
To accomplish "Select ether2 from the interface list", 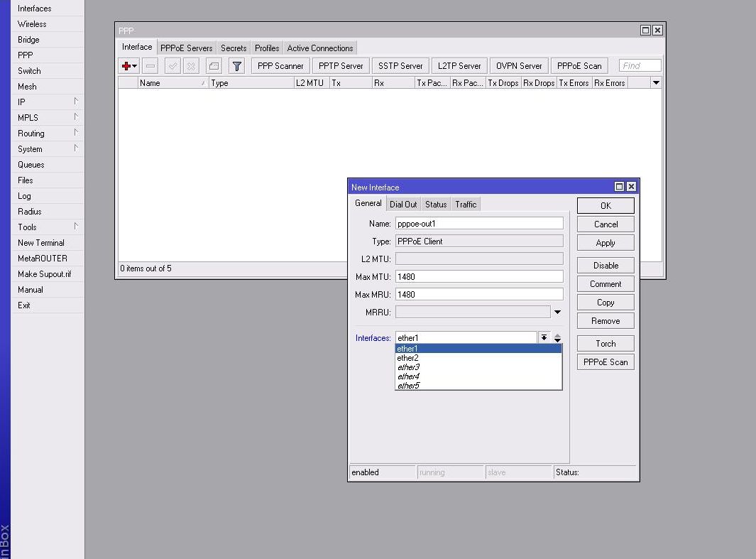I will [x=478, y=358].
